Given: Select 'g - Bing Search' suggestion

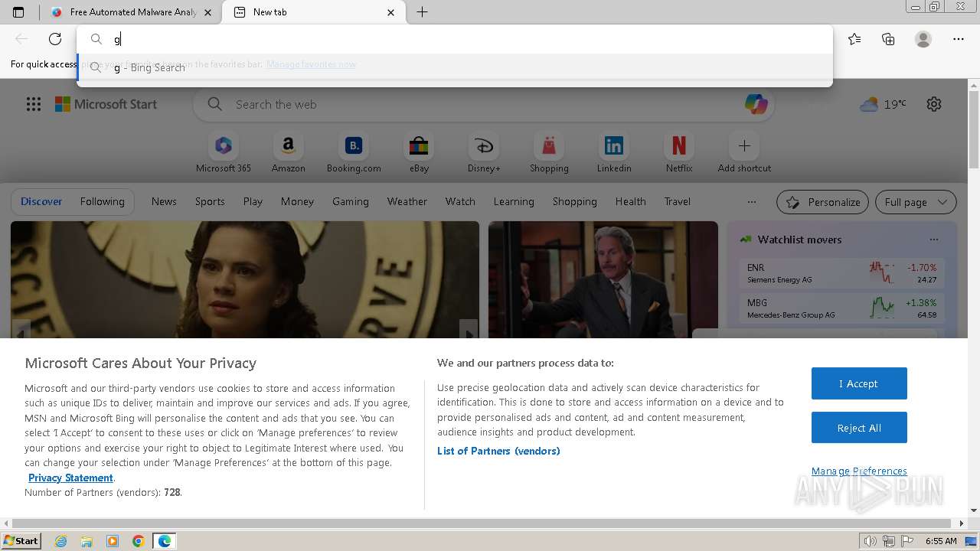Looking at the screenshot, I should click(455, 67).
